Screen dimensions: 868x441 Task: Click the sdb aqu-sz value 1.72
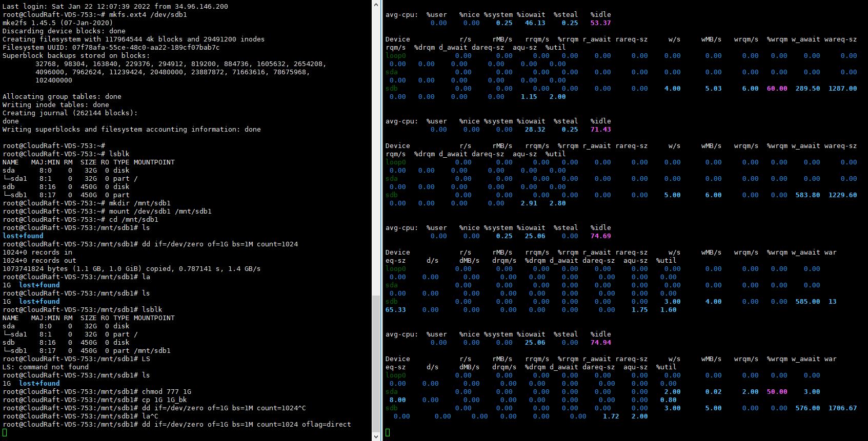tap(611, 416)
